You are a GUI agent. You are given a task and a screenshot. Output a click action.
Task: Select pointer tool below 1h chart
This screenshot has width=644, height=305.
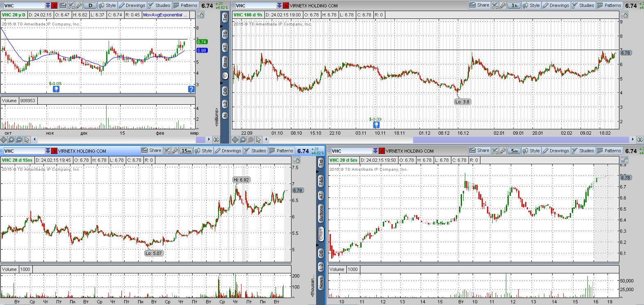click(x=259, y=140)
